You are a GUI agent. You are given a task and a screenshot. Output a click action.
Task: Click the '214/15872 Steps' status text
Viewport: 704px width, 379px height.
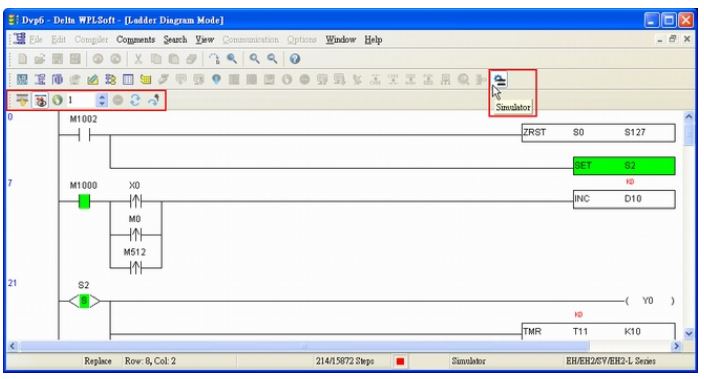[345, 361]
